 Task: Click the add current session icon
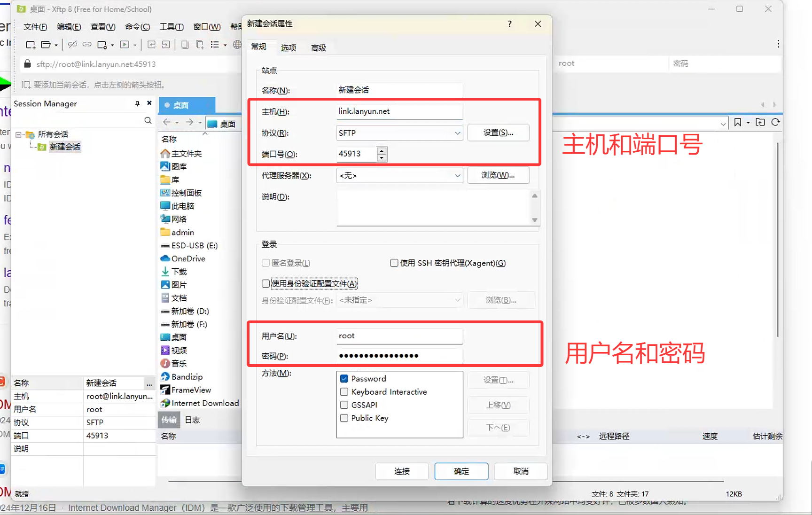(x=26, y=85)
